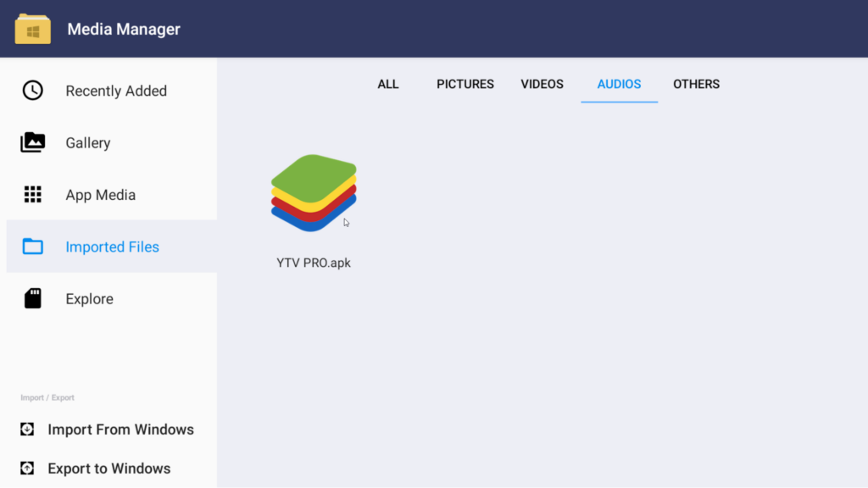Select the YTV PRO.apk file thumbnail

314,192
